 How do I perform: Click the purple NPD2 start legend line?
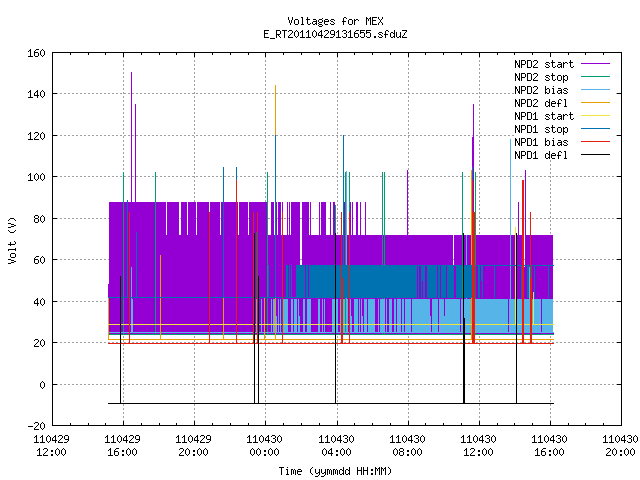pos(595,64)
